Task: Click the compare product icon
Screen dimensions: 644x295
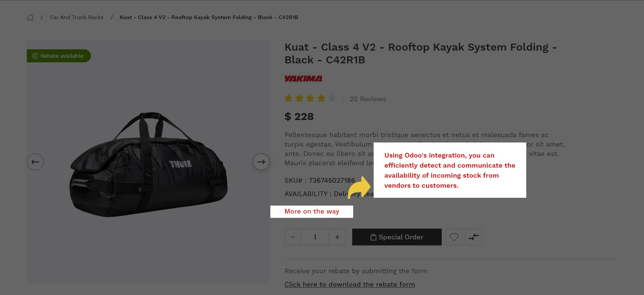Action: coord(473,237)
